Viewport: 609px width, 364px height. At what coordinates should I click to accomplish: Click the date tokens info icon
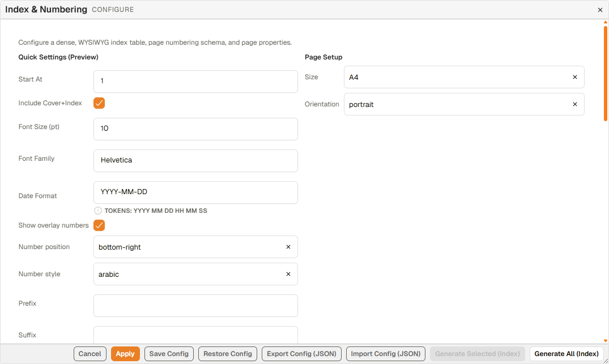tap(98, 211)
